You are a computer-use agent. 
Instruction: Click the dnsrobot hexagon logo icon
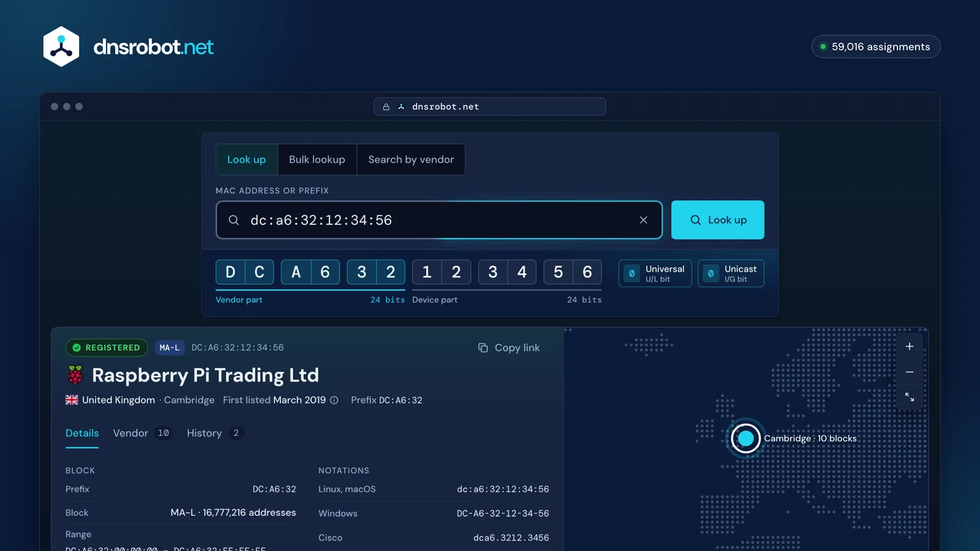click(x=61, y=47)
